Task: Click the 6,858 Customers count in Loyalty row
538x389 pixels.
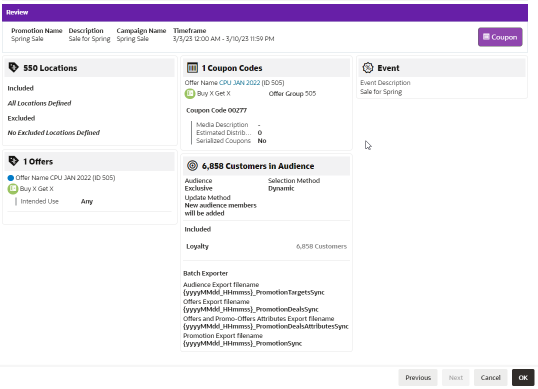Action: click(x=321, y=246)
